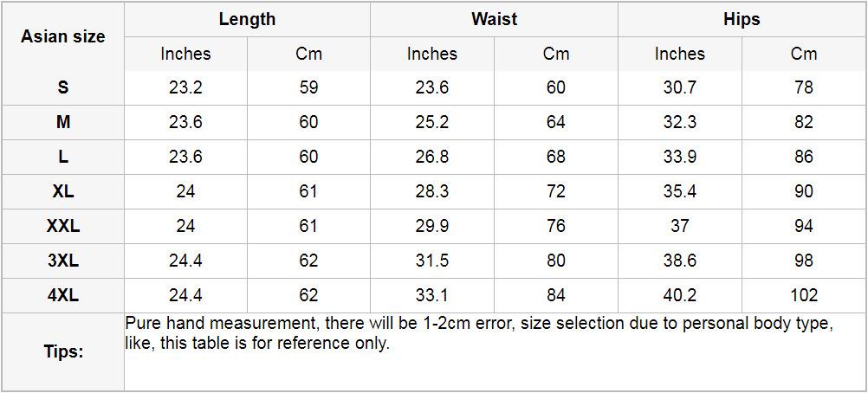The height and width of the screenshot is (393, 868).
Task: Select the Waist column header
Action: click(494, 19)
